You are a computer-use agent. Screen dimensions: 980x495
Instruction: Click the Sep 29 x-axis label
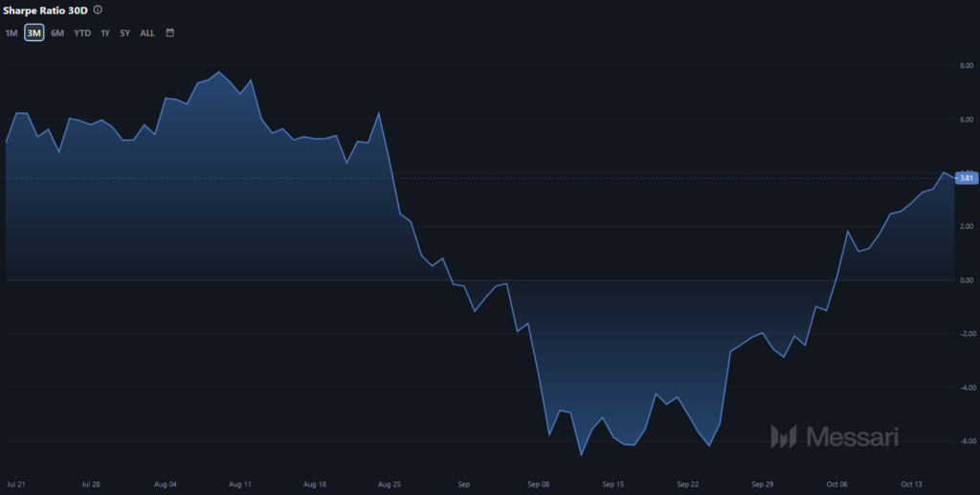(x=763, y=484)
